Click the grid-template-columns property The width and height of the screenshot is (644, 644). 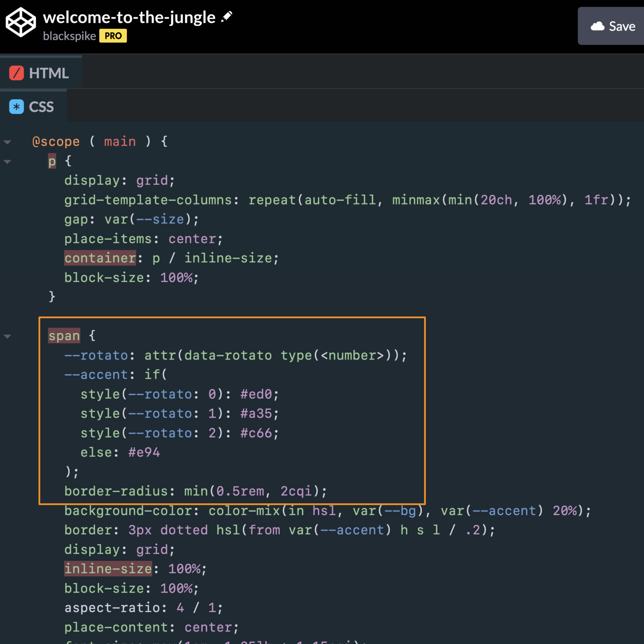[148, 200]
